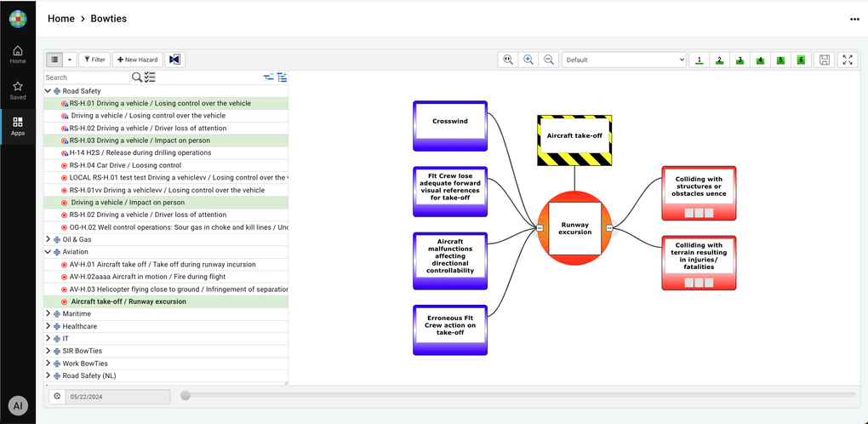Click the zoom-to-fit magnifier icon
Screen dimensions: 868x424
(508, 60)
